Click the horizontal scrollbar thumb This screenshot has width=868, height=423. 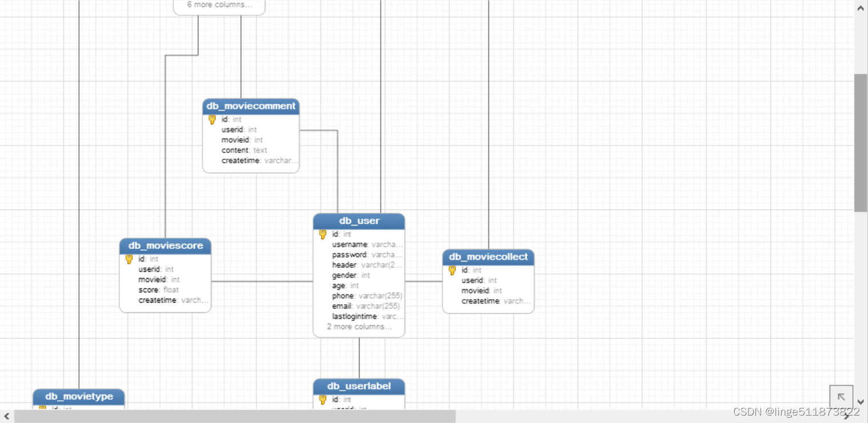point(235,416)
